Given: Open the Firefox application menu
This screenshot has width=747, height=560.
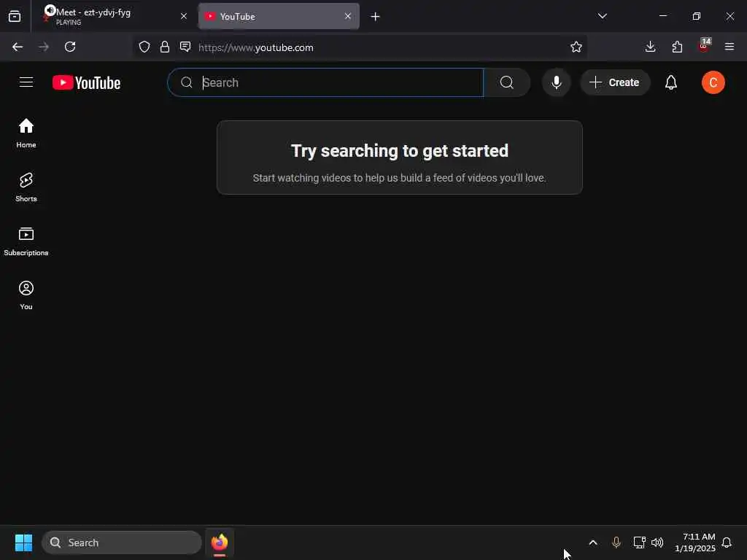Looking at the screenshot, I should point(729,47).
